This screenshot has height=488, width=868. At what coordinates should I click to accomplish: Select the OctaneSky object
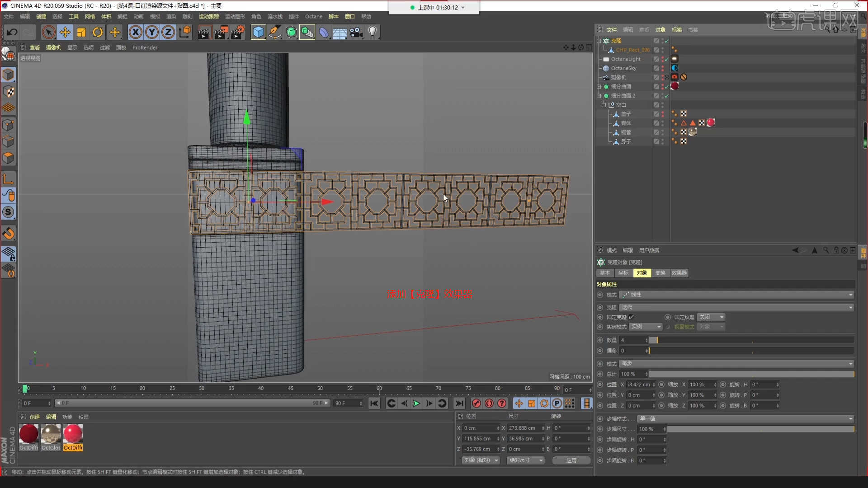pos(623,68)
